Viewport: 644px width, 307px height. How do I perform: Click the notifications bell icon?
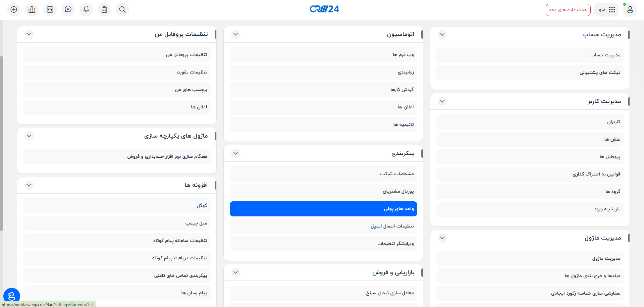pos(86,9)
